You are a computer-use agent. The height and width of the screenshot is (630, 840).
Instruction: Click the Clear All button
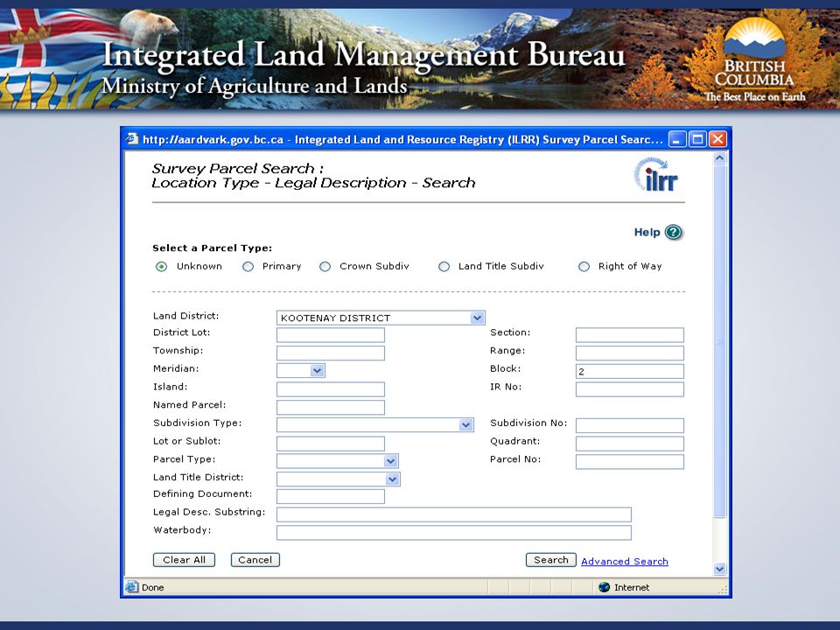pos(185,560)
